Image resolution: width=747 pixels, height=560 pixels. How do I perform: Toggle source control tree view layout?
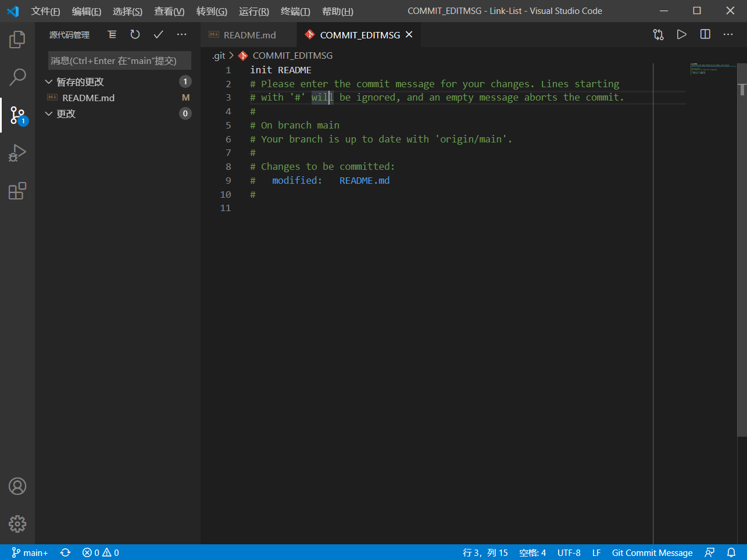coord(112,35)
